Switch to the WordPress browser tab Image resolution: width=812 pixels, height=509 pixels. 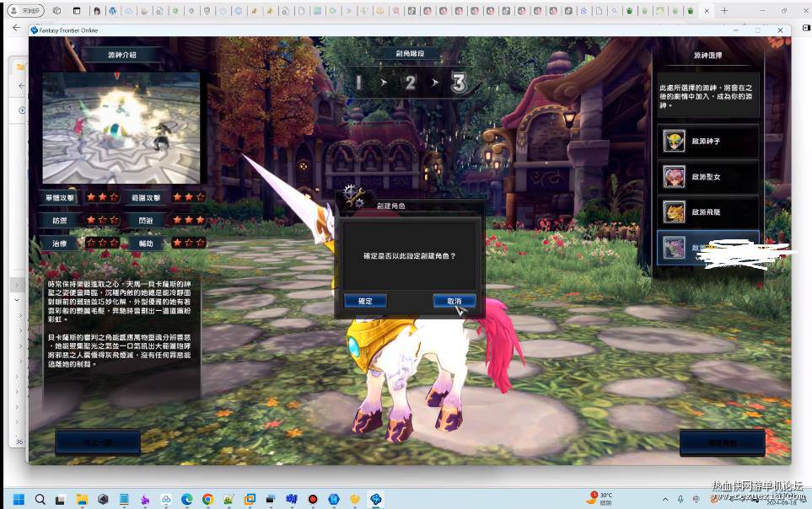click(x=112, y=10)
